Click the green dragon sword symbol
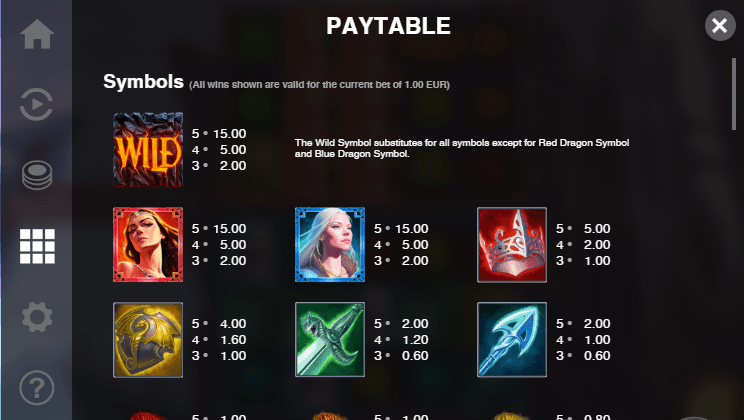This screenshot has width=744, height=420. (330, 340)
